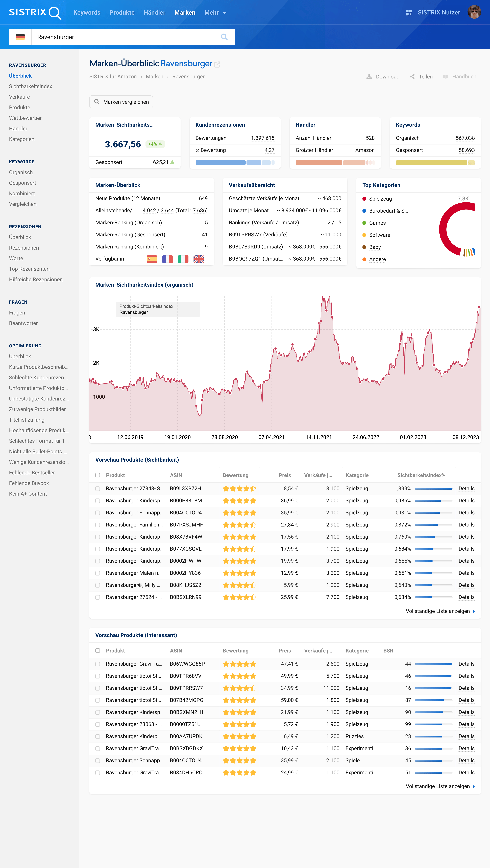Open the Händler tab in the top navigation
Screen dimensions: 490x868
click(x=154, y=12)
